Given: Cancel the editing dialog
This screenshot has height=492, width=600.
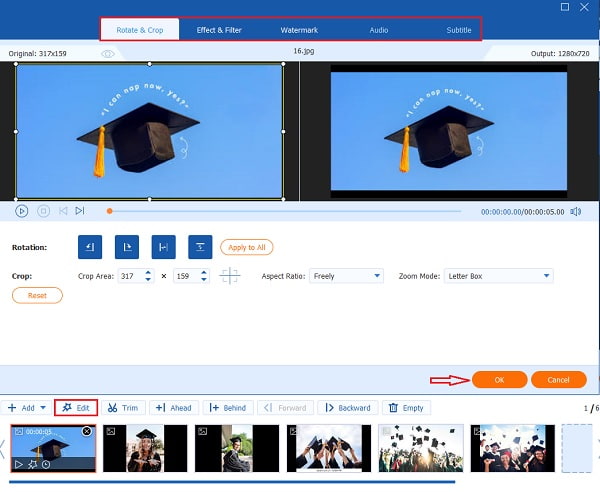Looking at the screenshot, I should [x=559, y=380].
